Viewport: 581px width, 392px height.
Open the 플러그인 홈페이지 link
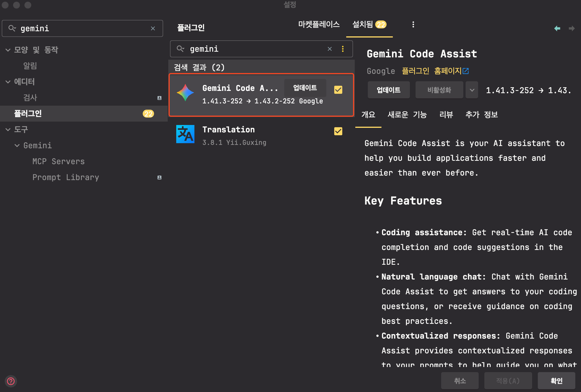click(435, 71)
